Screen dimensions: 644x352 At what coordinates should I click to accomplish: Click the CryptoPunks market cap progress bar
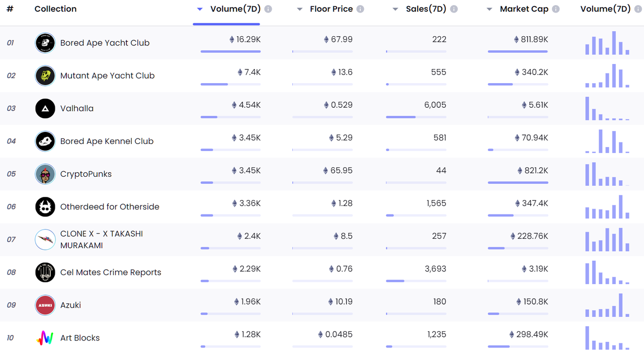[x=518, y=182]
